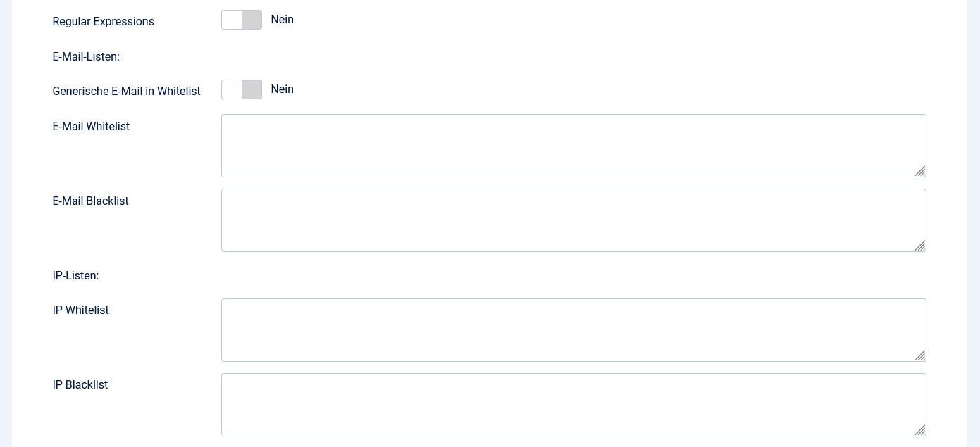980x447 pixels.
Task: Click the IP-Listen section heading
Action: [75, 276]
